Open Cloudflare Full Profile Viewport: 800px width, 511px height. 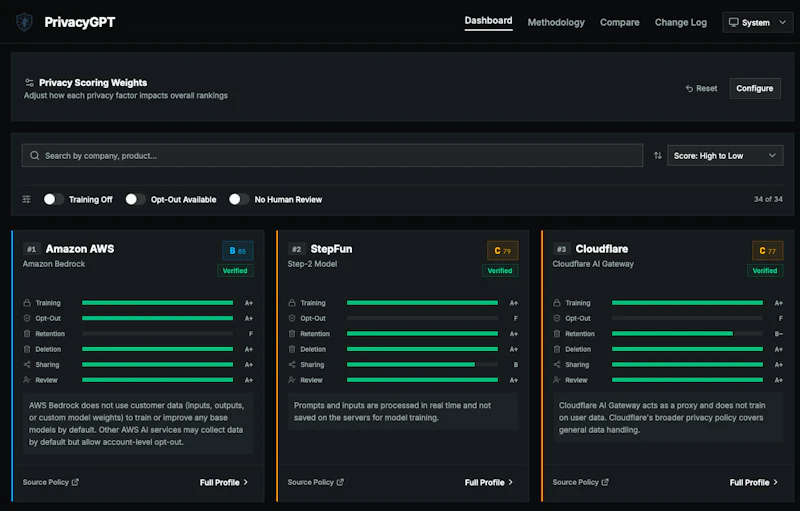[x=754, y=482]
